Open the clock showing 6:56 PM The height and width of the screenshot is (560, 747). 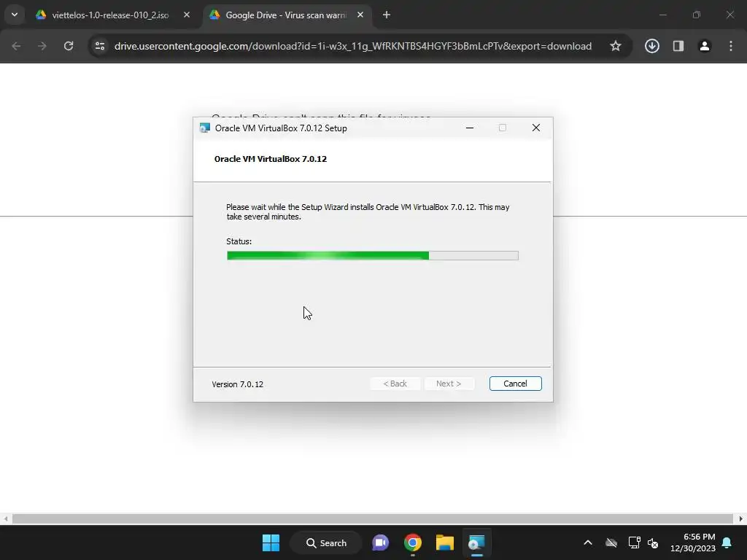click(x=693, y=542)
